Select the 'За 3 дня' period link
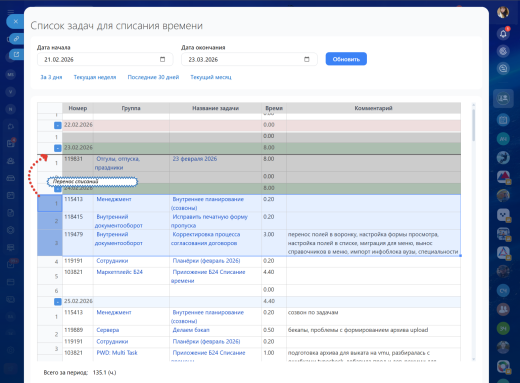The height and width of the screenshot is (383, 520). click(51, 77)
